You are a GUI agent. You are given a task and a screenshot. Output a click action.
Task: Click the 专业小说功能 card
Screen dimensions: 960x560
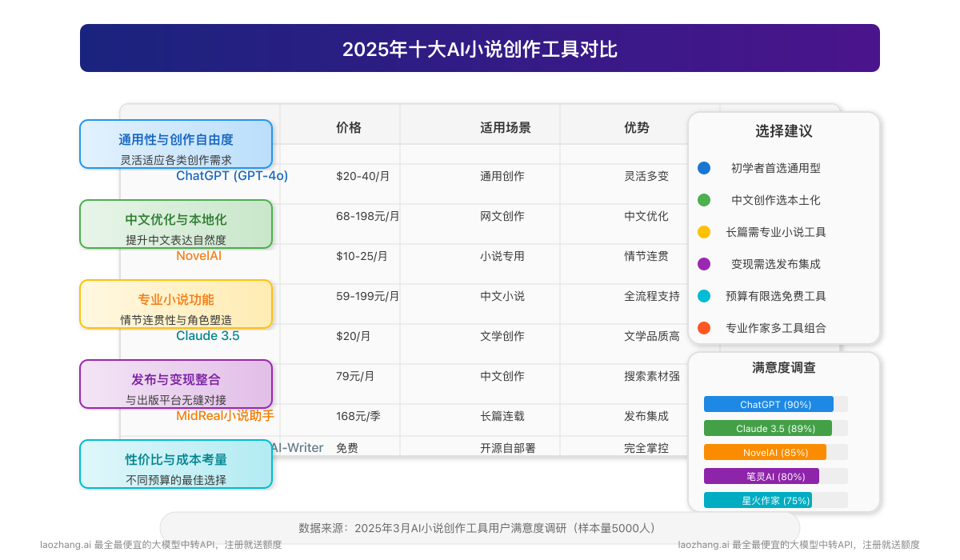(x=176, y=304)
